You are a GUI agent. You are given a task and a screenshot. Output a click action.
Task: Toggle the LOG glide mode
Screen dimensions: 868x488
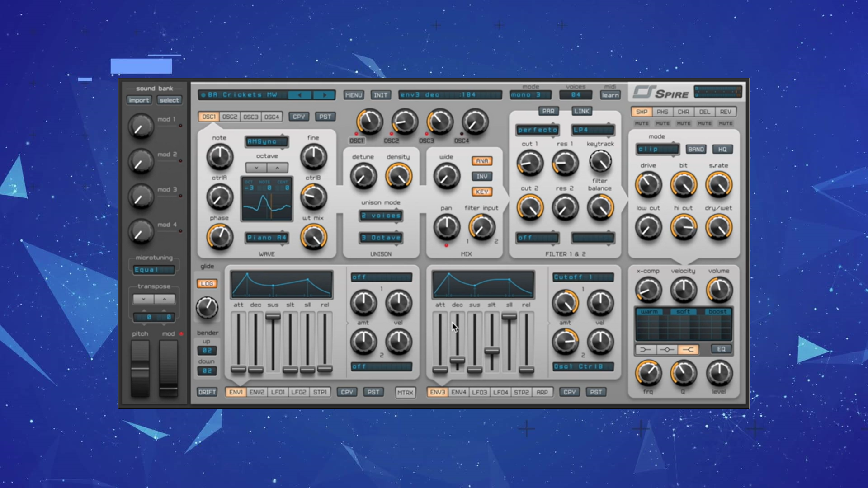pos(207,283)
